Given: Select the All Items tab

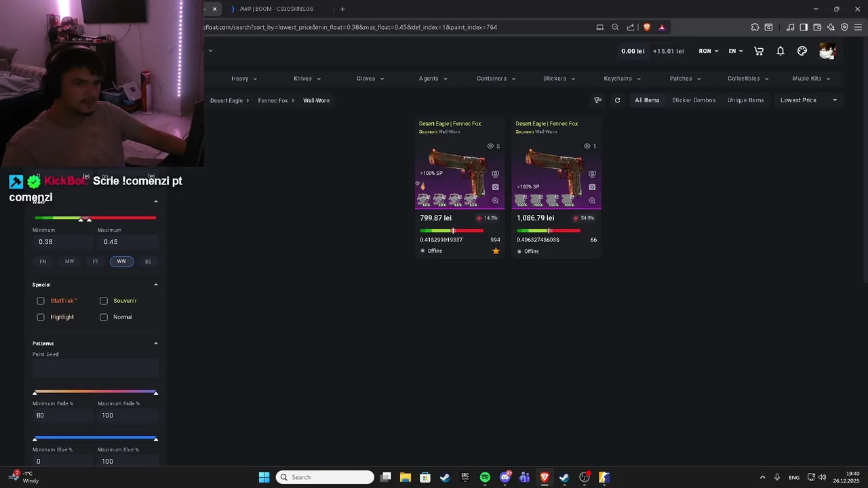Looking at the screenshot, I should pyautogui.click(x=647, y=100).
